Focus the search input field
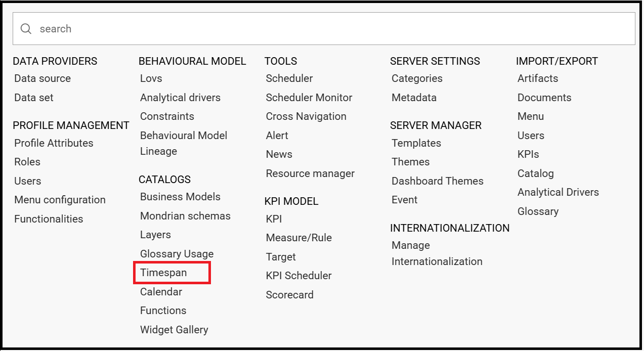The height and width of the screenshot is (351, 644). point(324,29)
